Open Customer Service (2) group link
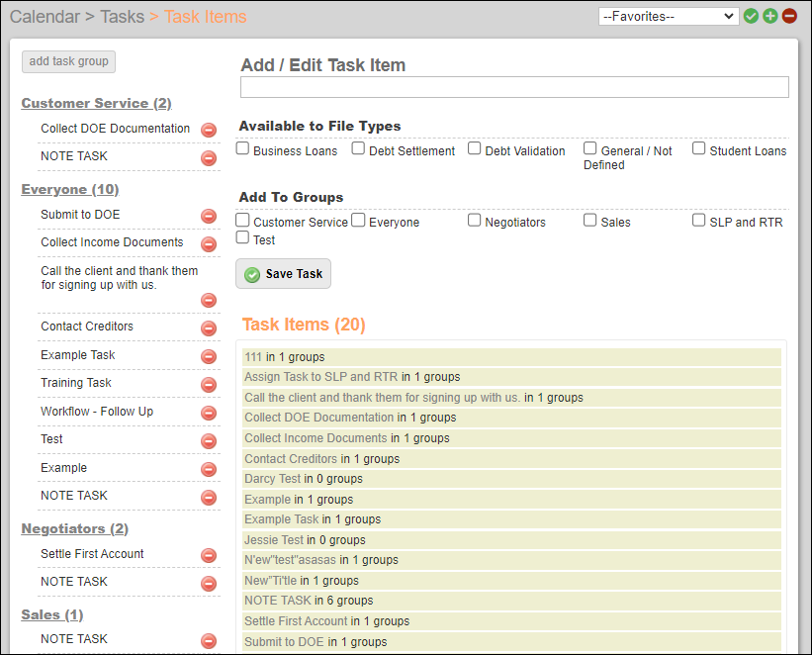Screen dimensions: 812x655 pos(96,103)
